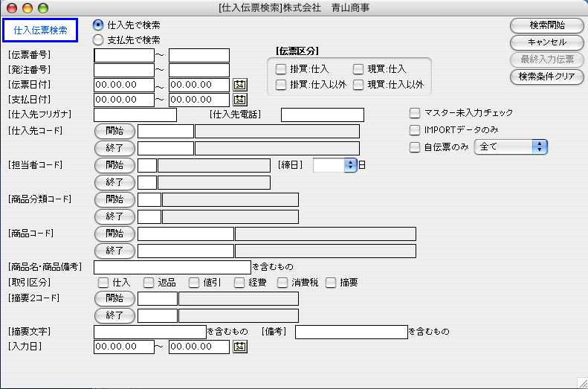Check the 現買:仕入以外 option
The width and height of the screenshot is (588, 389).
tap(358, 85)
